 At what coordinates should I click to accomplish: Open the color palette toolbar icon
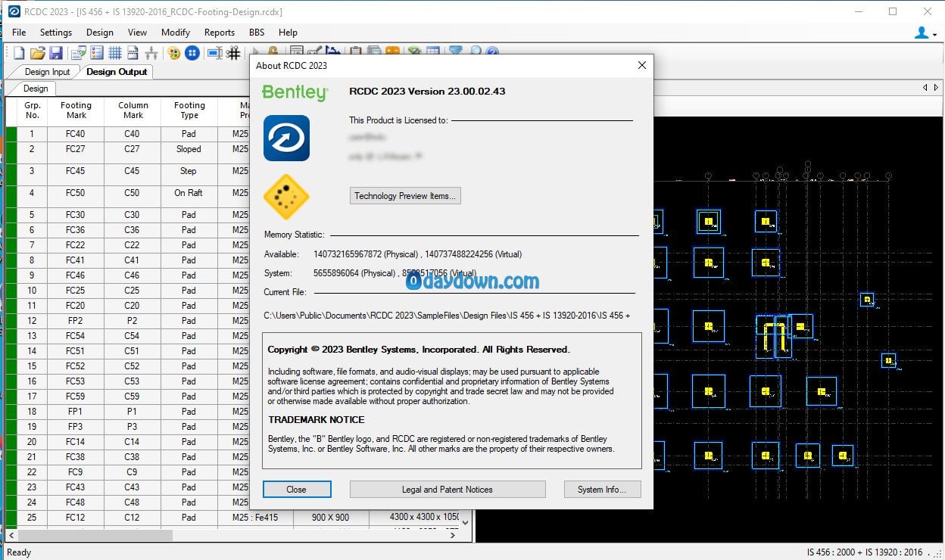coord(174,53)
